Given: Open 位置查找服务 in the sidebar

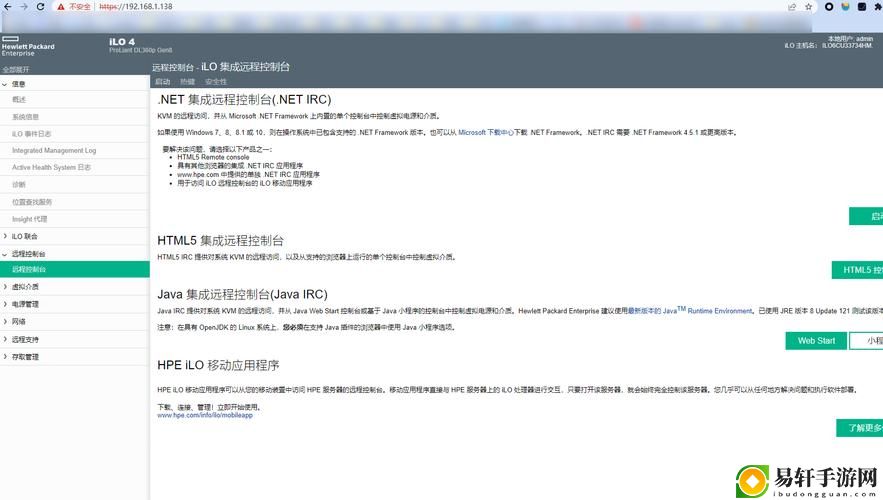Looking at the screenshot, I should (32, 202).
